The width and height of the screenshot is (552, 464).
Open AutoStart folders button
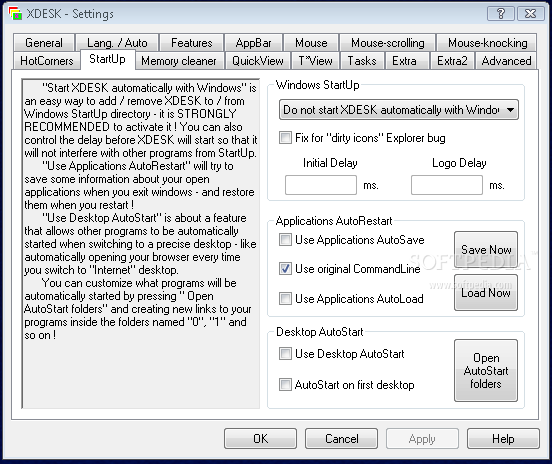pos(486,371)
